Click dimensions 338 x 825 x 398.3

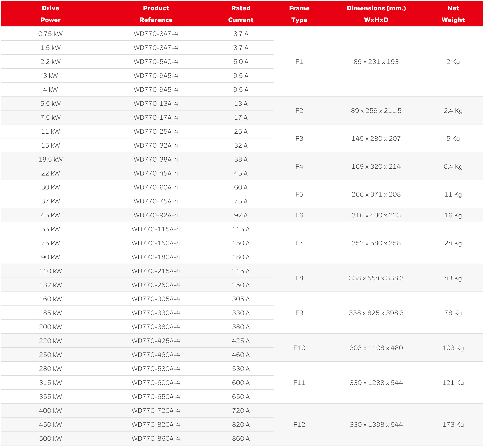tap(376, 313)
